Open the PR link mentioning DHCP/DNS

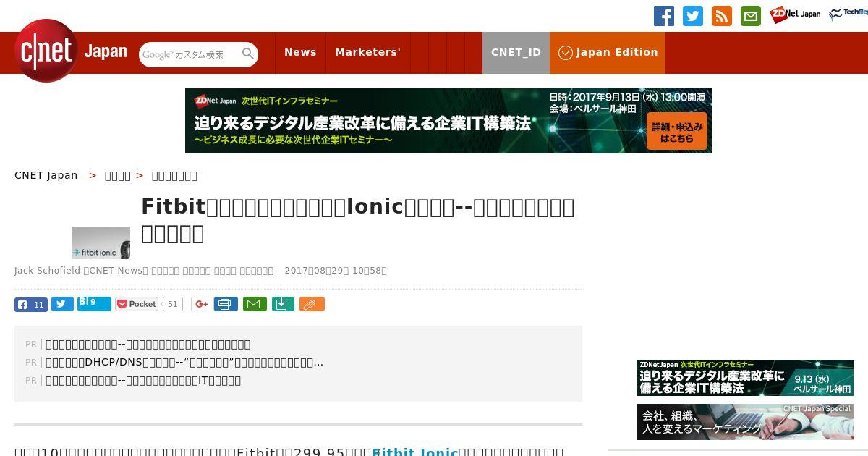click(x=184, y=363)
